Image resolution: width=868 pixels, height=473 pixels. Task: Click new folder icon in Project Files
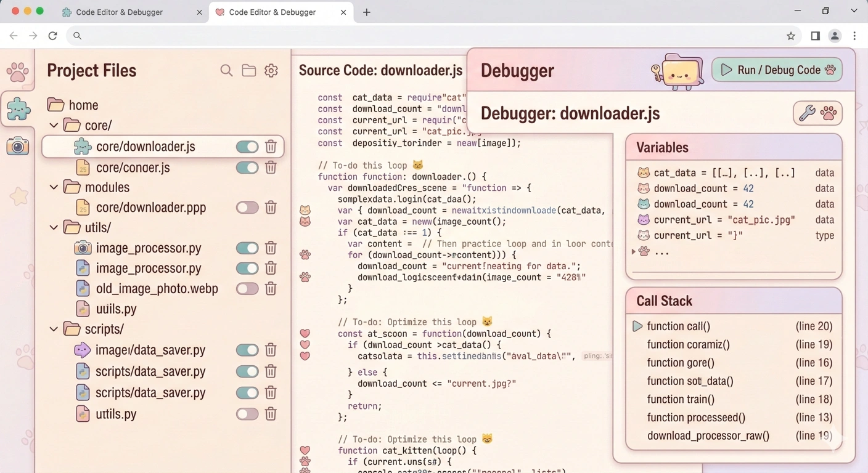coord(249,71)
